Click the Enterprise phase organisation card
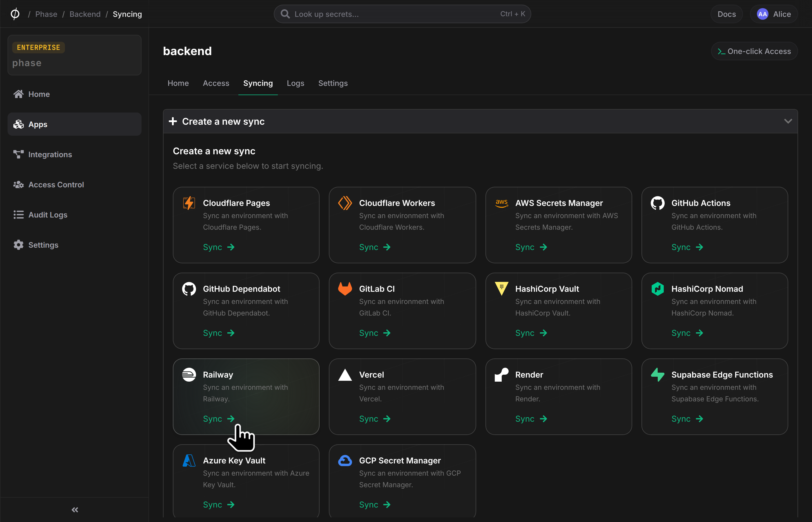The height and width of the screenshot is (522, 812). click(75, 55)
